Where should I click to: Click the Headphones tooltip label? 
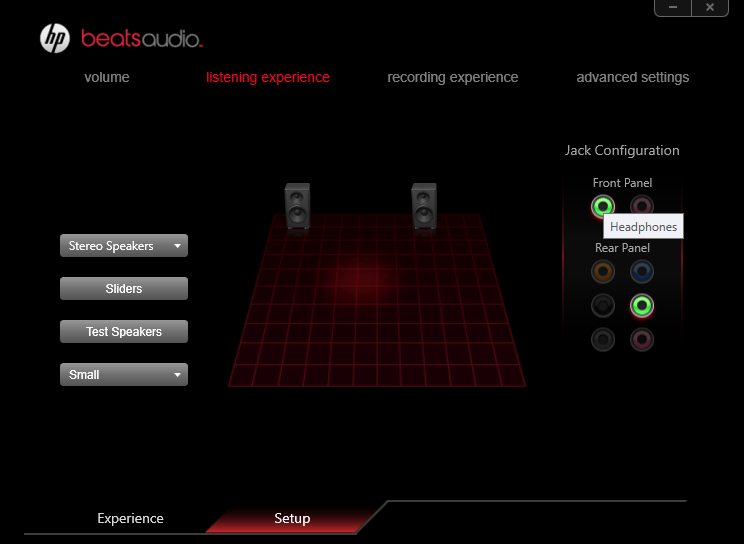643,226
